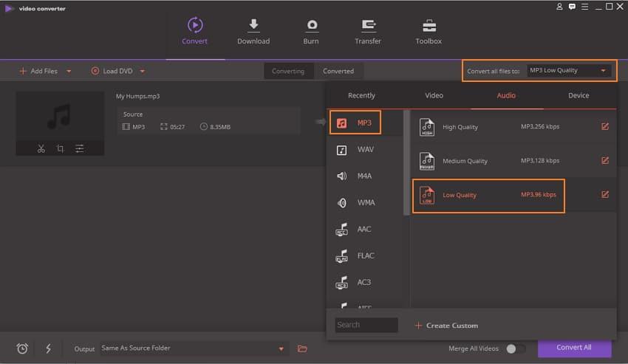This screenshot has height=364, width=628.
Task: Switch to the Video format tab
Action: point(434,95)
